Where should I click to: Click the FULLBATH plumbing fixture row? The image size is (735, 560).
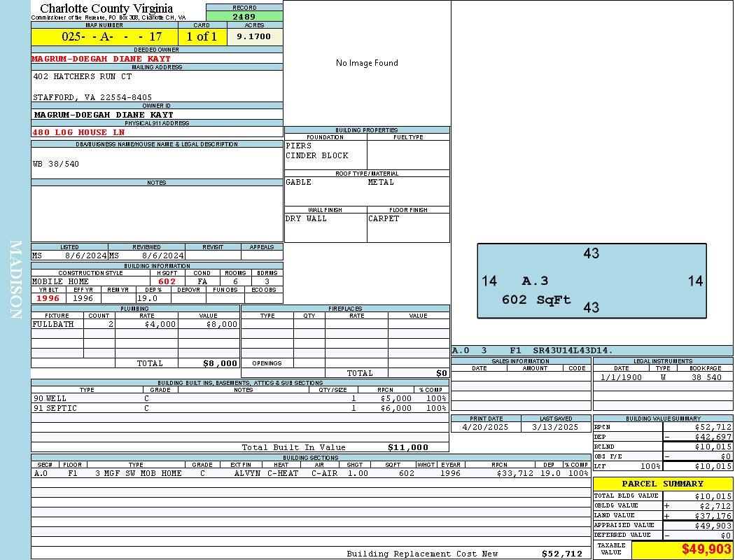[135, 324]
